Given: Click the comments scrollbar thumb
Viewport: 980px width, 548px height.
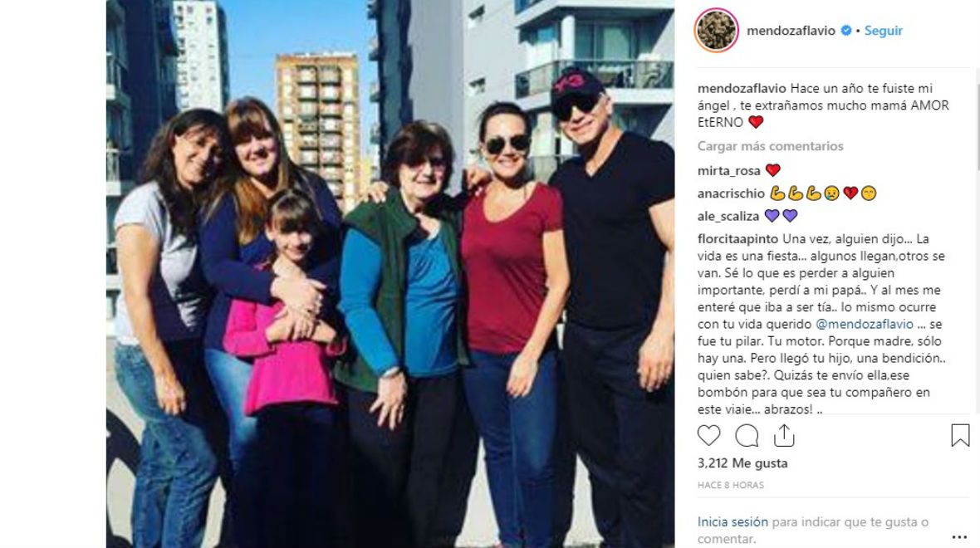Looking at the screenshot, I should tap(978, 85).
